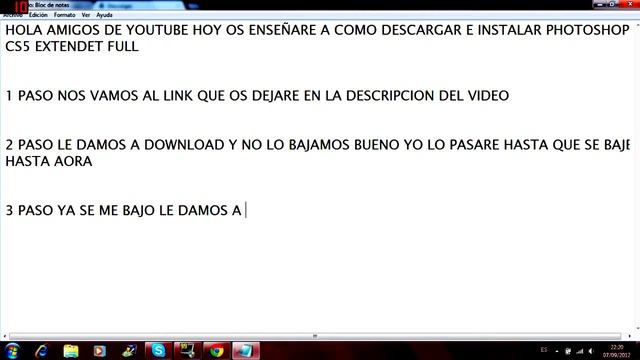Click the horizontal scrollbar right arrow
This screenshot has height=360, width=640.
point(629,336)
